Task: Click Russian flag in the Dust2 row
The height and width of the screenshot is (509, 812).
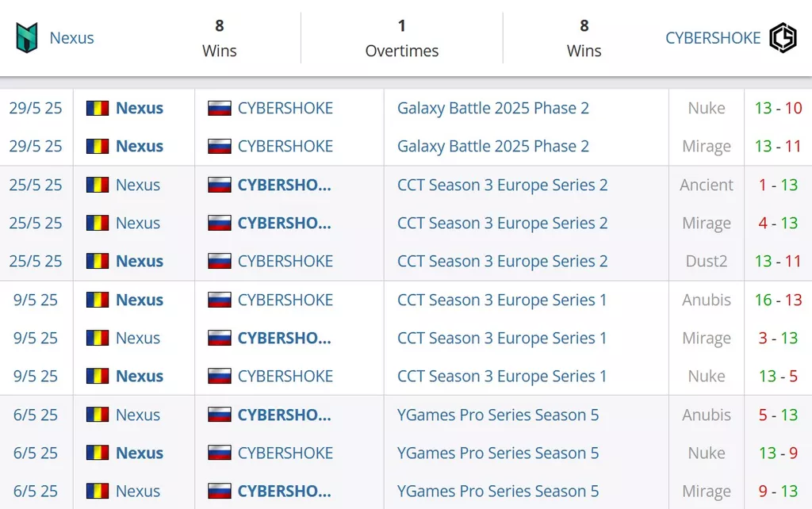Action: click(219, 261)
